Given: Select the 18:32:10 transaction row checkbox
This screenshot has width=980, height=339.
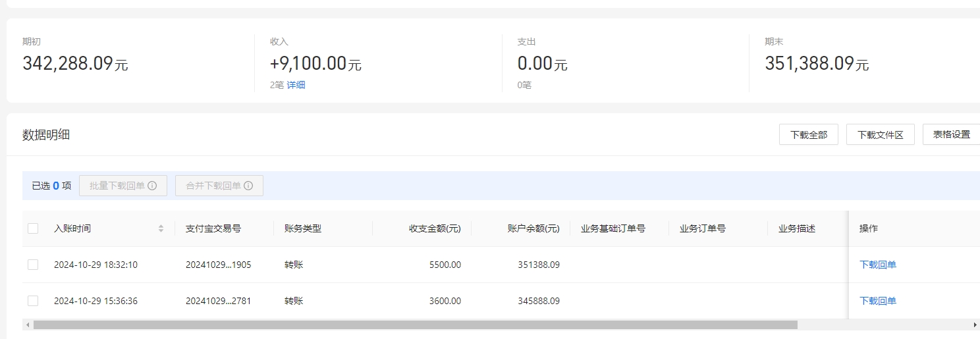Looking at the screenshot, I should coord(33,265).
